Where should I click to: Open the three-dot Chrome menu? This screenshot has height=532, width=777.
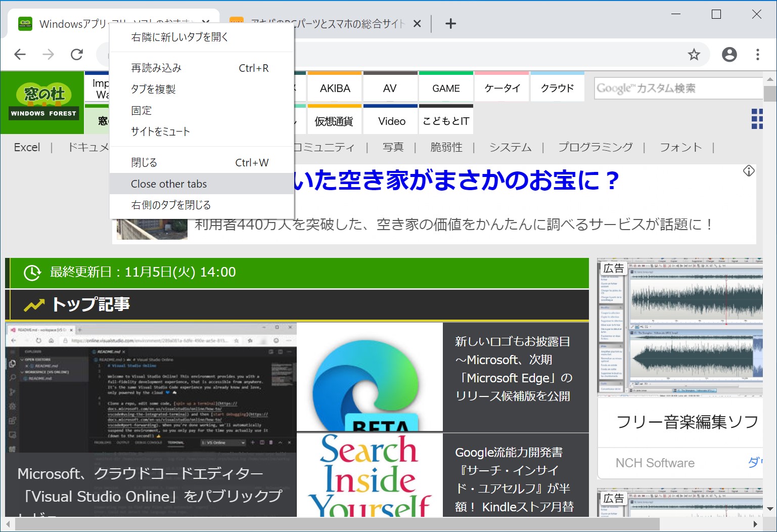tap(757, 54)
